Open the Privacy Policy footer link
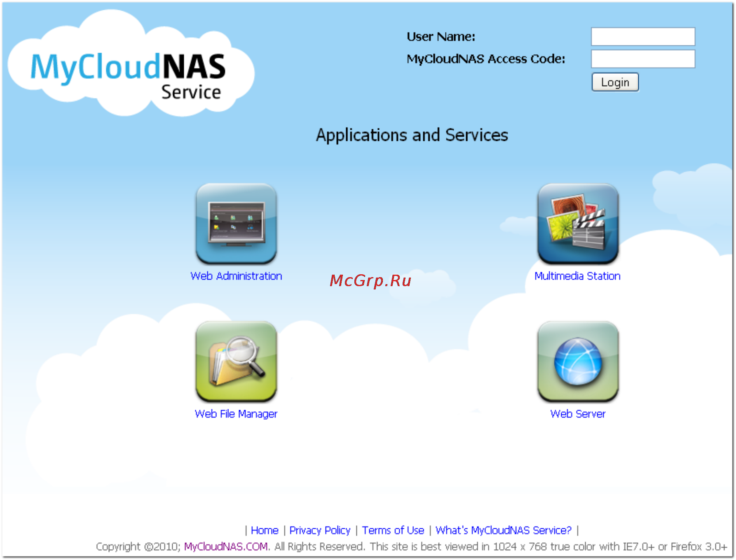This screenshot has height=560, width=736. pyautogui.click(x=320, y=530)
